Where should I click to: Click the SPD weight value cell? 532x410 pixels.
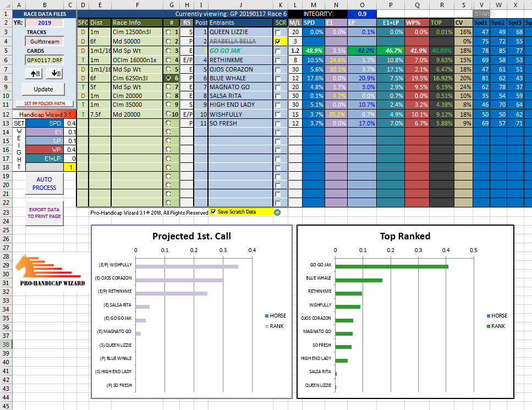70,124
